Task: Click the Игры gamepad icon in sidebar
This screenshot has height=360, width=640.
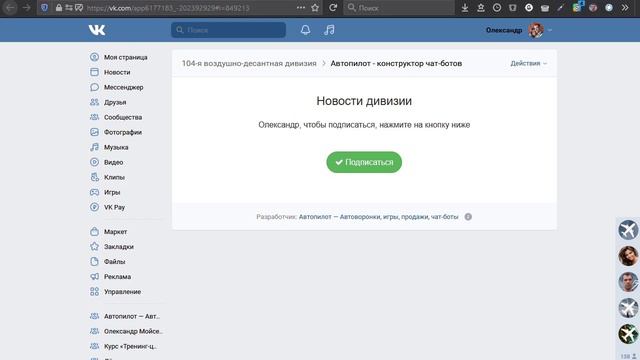Action: click(x=94, y=192)
